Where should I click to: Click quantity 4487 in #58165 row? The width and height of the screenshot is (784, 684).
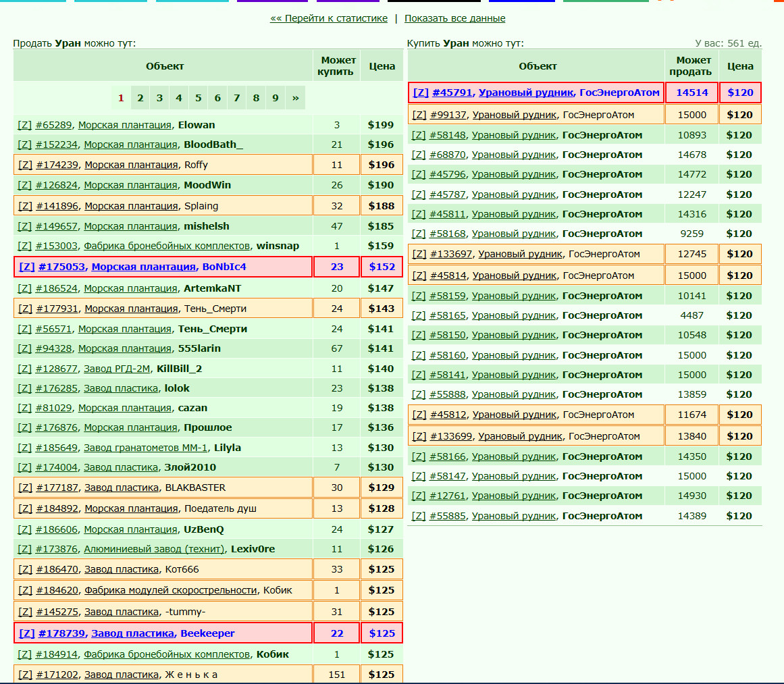[692, 315]
